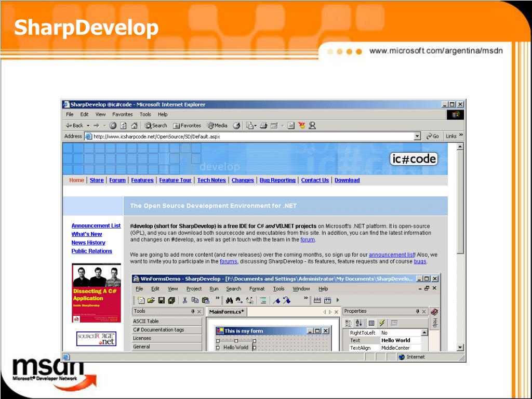This screenshot has width=532, height=399.
Task: Expand the Edit icon dropdown arrow
Action: (282, 126)
